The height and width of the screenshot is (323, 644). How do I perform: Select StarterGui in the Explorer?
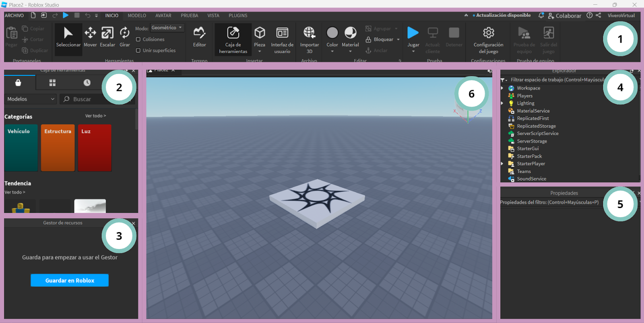pos(528,148)
